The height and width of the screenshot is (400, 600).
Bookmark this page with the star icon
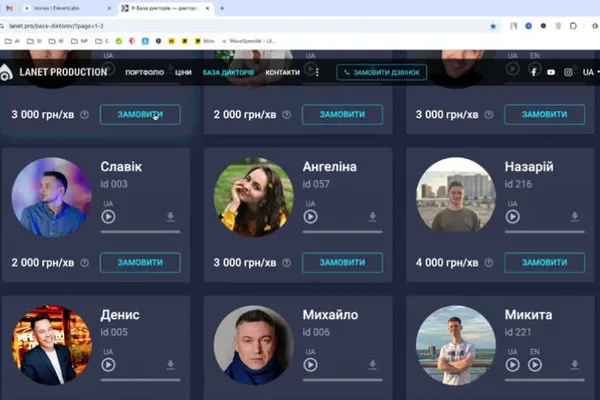[493, 26]
